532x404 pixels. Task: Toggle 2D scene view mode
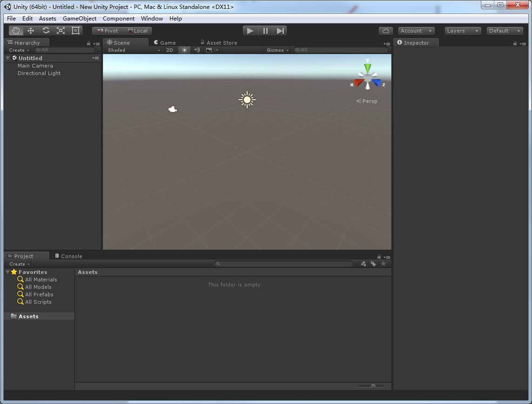pyautogui.click(x=169, y=50)
